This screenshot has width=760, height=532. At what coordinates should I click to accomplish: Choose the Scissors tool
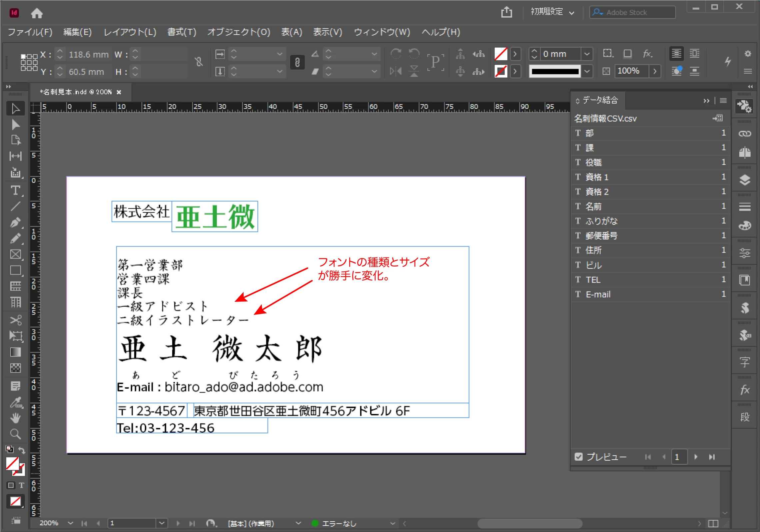[15, 320]
